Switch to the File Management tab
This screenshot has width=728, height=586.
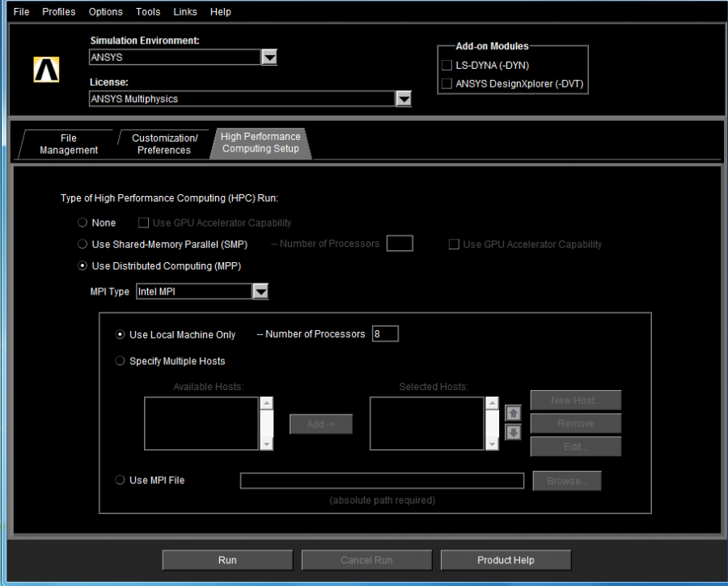pyautogui.click(x=69, y=144)
